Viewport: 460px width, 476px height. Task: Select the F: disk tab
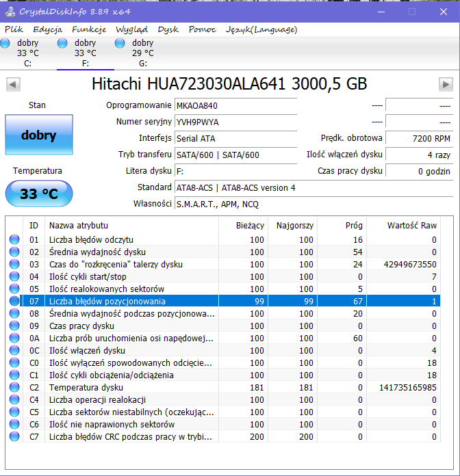[86, 53]
